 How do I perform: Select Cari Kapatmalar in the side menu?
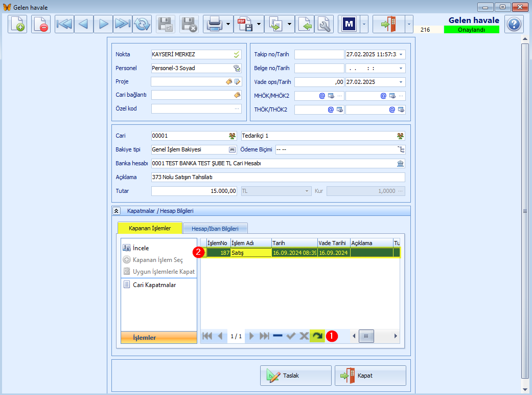[x=154, y=285]
